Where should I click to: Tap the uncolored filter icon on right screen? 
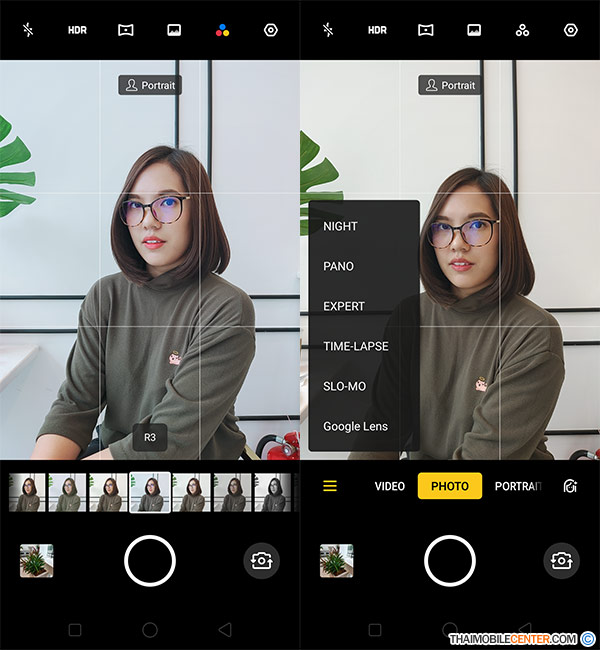522,30
